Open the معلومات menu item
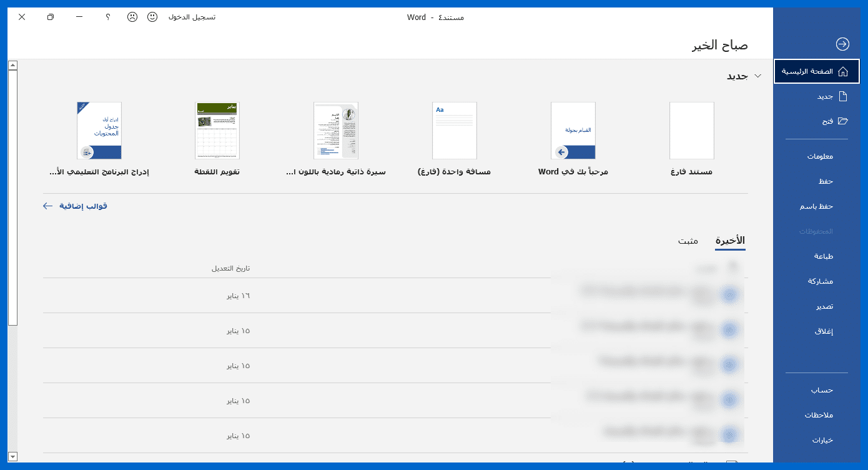The height and width of the screenshot is (470, 868). (820, 156)
